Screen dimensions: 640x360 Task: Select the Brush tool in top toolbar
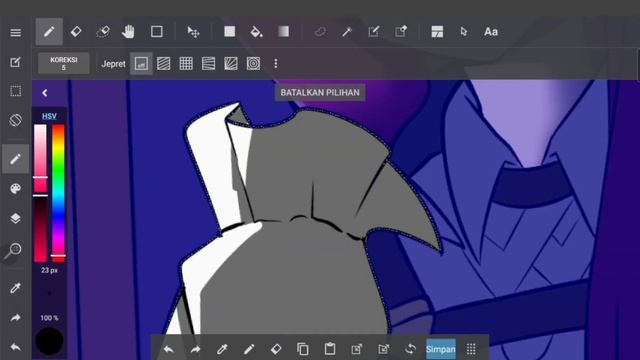49,31
